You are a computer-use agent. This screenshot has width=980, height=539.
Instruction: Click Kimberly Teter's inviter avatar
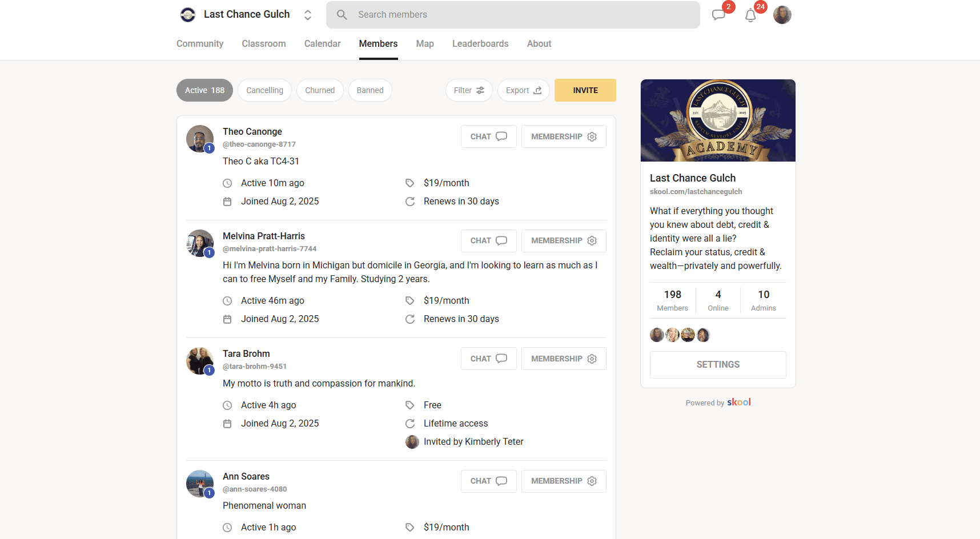412,442
